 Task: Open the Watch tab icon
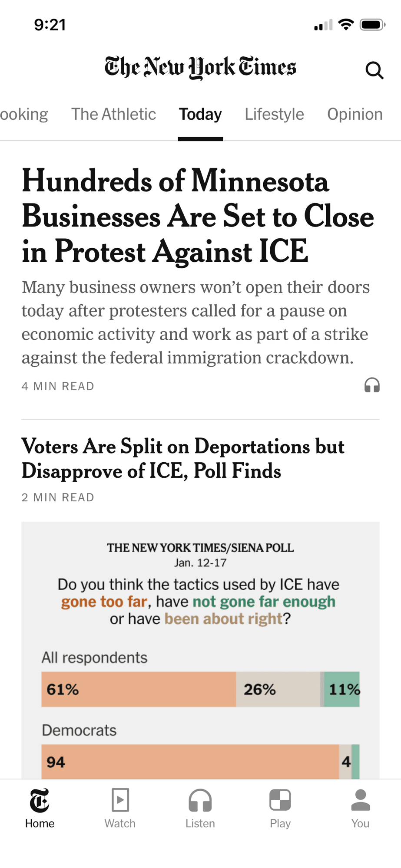[x=120, y=808]
